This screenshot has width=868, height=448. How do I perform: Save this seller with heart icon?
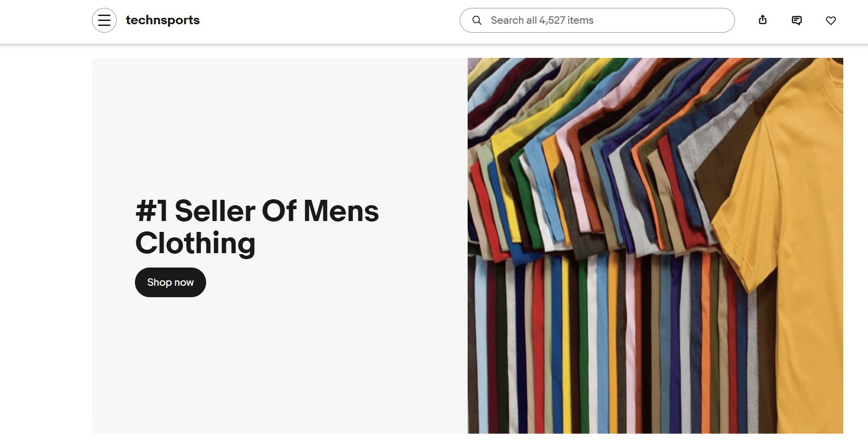tap(831, 20)
